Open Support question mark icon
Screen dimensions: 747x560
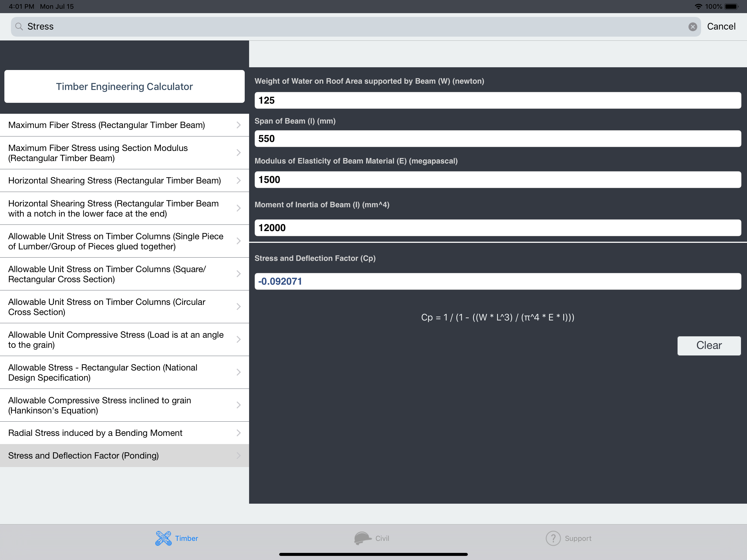pos(553,538)
